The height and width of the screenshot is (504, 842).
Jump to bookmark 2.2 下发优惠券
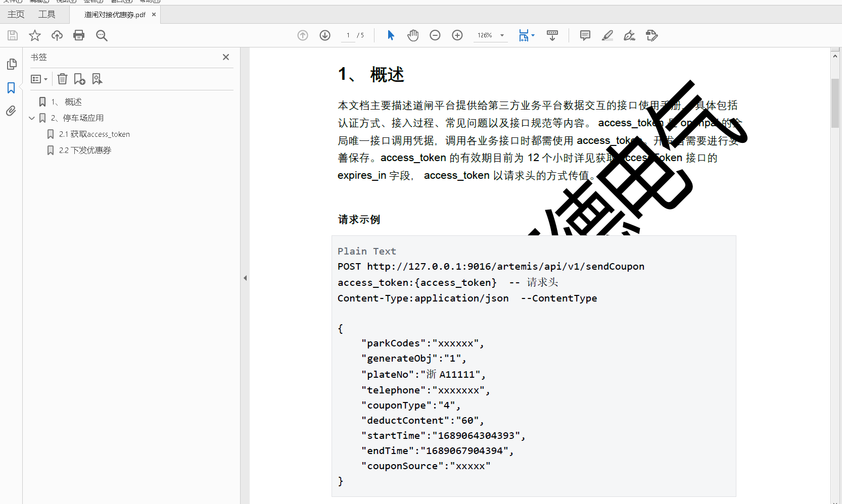pos(85,150)
